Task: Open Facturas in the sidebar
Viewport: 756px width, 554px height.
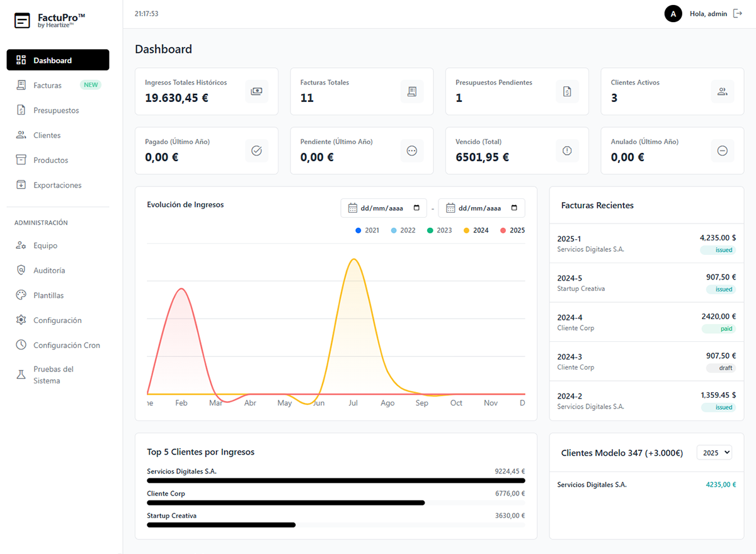Action: 48,85
